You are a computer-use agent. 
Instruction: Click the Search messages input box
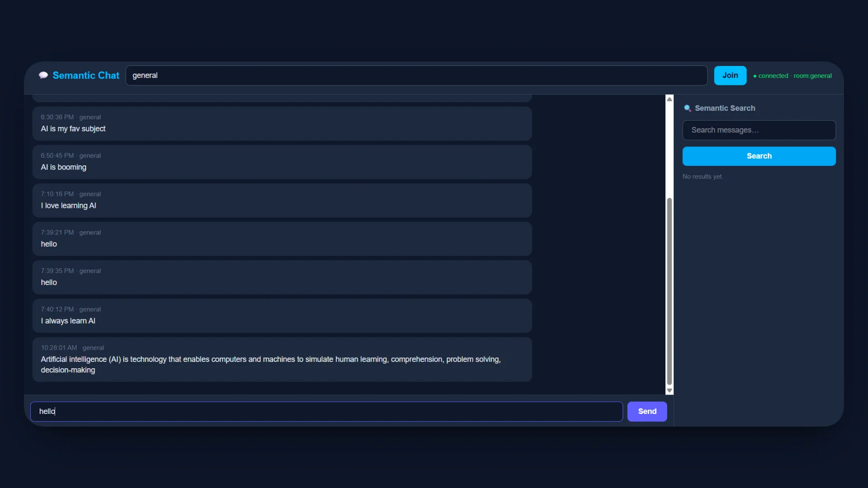(759, 130)
